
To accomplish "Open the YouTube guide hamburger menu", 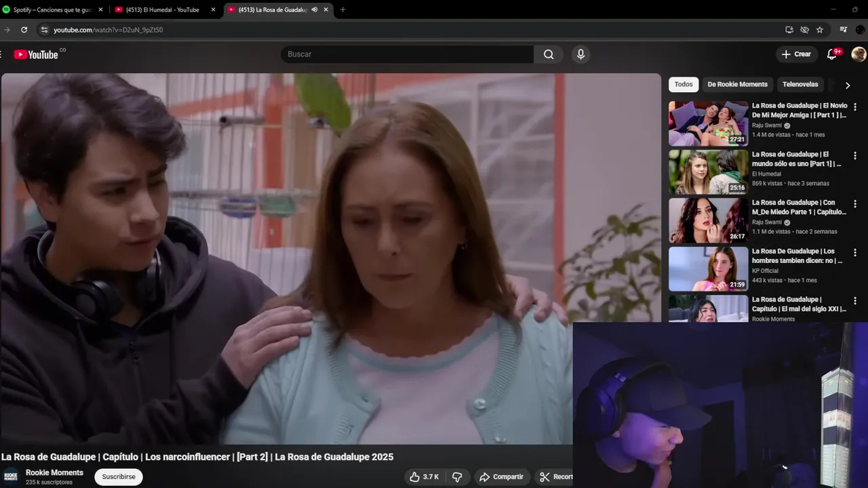I will point(1,54).
